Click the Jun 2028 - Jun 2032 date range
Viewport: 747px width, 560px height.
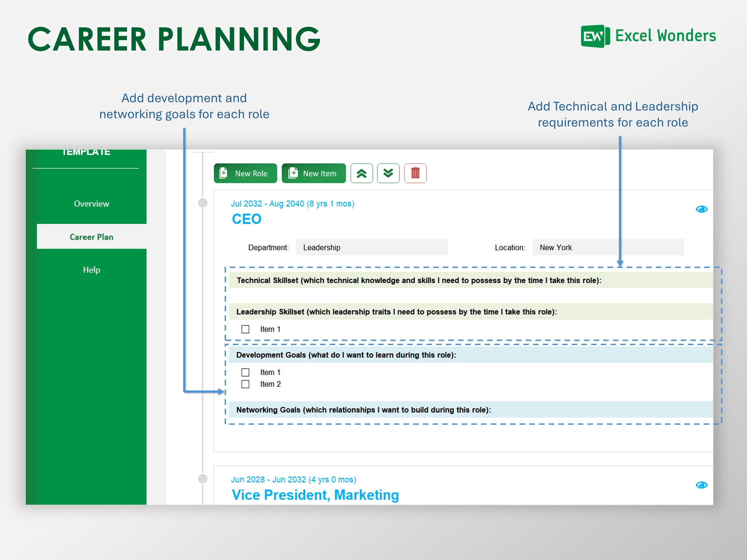(x=294, y=479)
